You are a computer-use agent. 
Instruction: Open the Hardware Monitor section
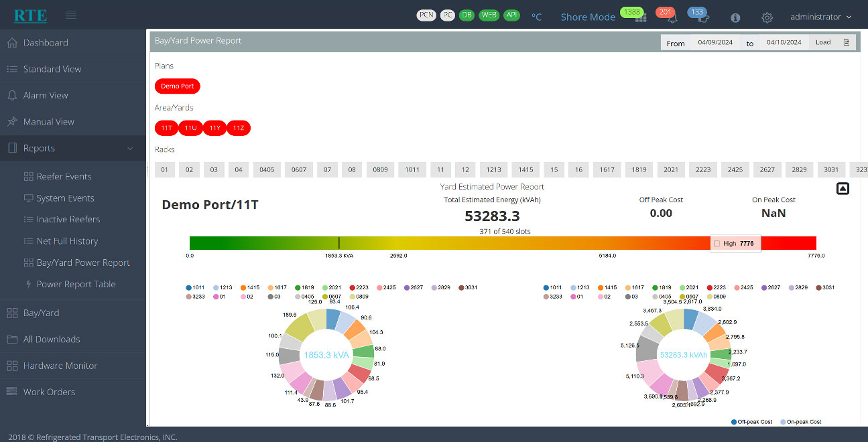59,366
